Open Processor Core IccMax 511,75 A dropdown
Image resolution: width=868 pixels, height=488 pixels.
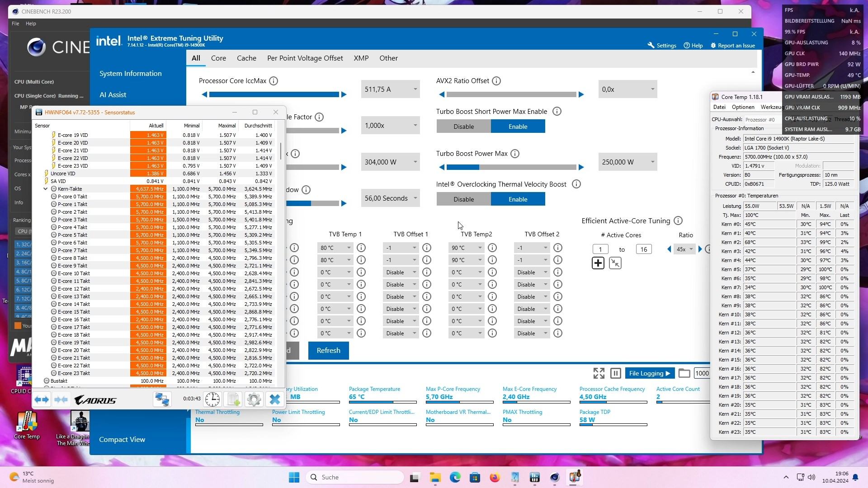391,89
